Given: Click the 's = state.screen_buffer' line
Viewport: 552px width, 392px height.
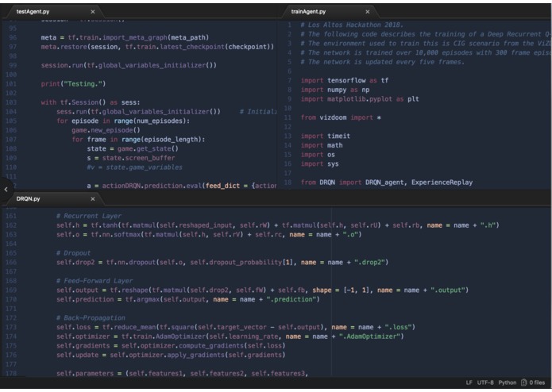Looking at the screenshot, I should [131, 158].
